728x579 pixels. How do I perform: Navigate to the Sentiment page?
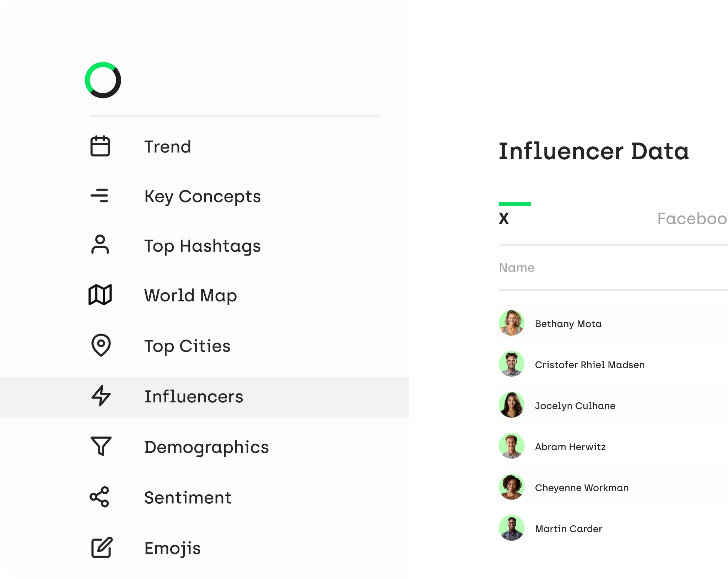click(x=188, y=498)
